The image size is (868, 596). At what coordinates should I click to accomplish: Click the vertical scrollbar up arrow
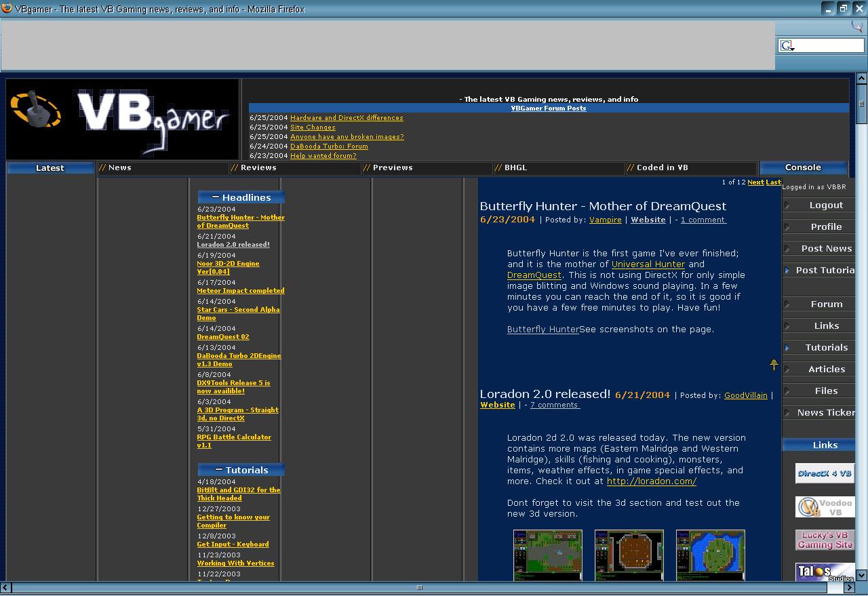[862, 79]
